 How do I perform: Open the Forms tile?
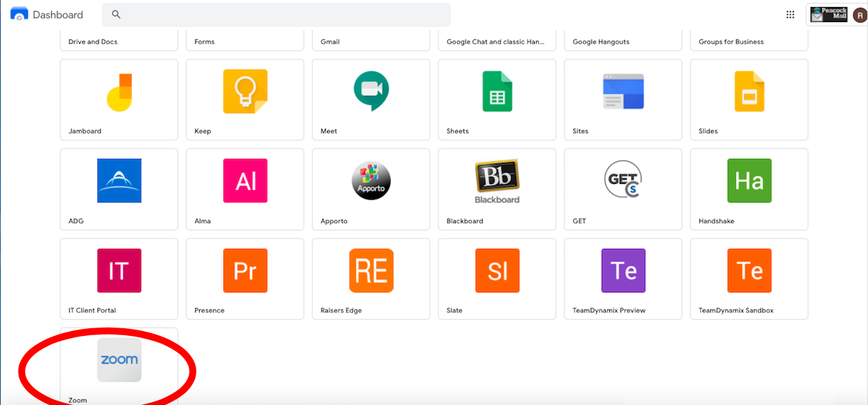point(245,41)
